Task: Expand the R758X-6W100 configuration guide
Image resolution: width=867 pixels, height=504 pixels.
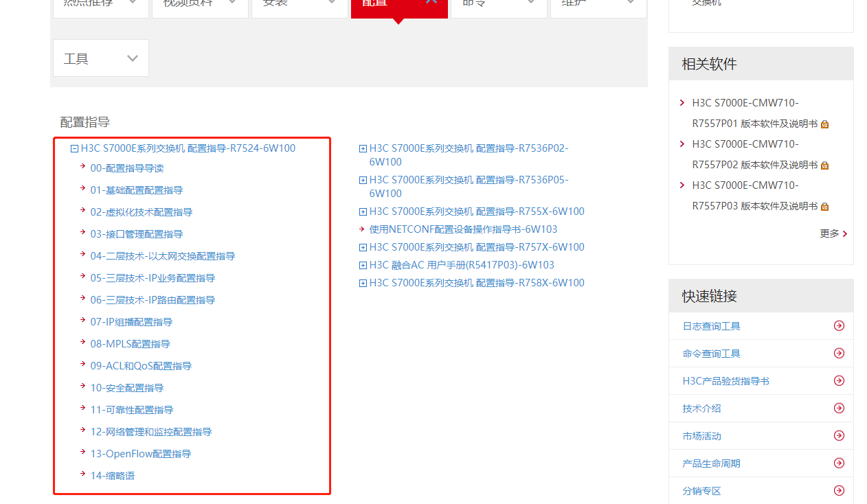Action: tap(363, 283)
